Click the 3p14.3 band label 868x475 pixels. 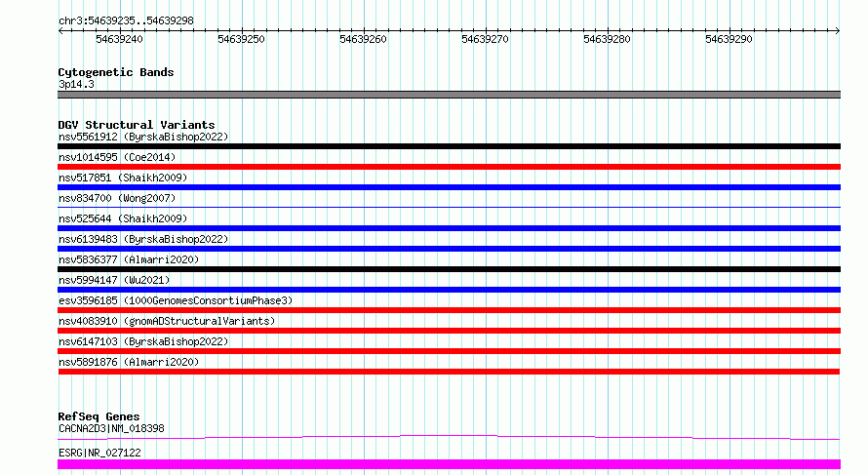tap(76, 84)
